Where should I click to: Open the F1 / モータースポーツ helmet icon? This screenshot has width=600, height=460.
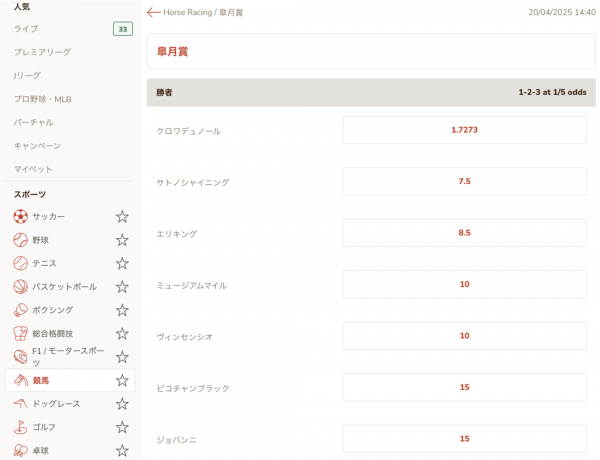(x=21, y=357)
